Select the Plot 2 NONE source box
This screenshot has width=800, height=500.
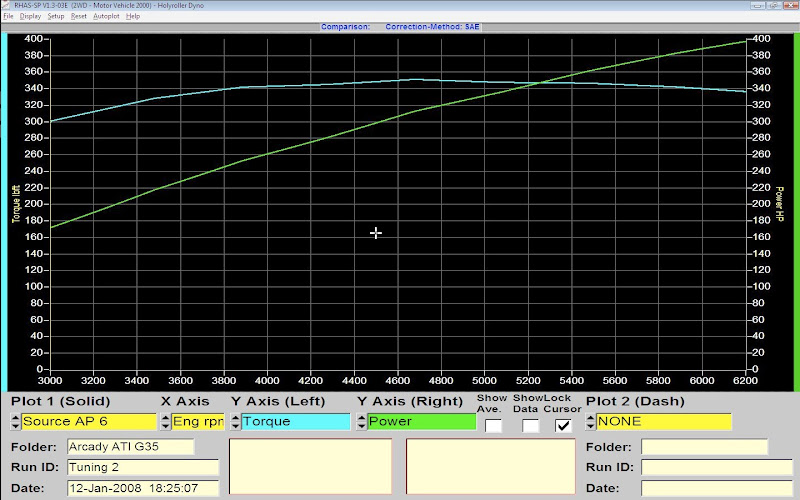point(664,421)
